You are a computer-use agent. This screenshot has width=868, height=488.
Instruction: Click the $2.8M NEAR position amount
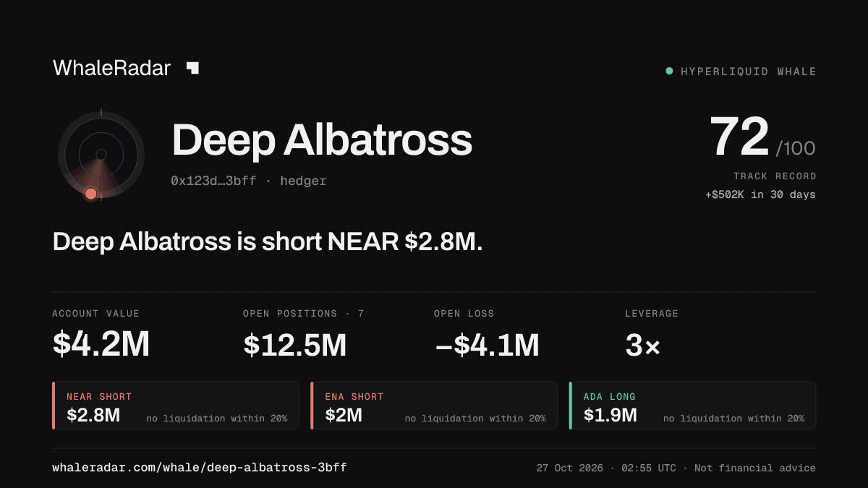tap(93, 416)
